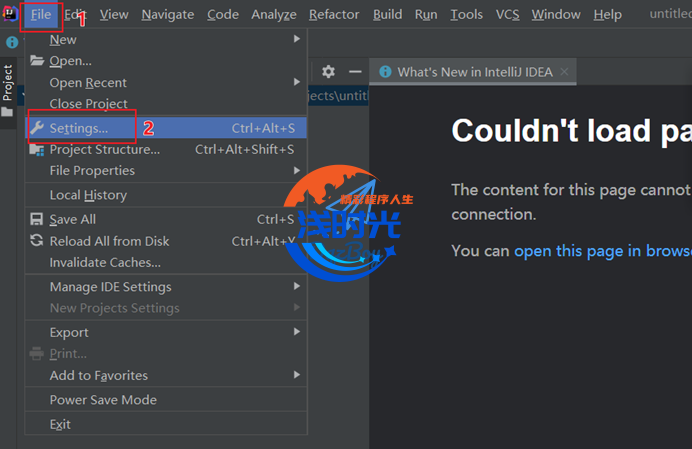Click the minimize dash icon beside the gear
The height and width of the screenshot is (449, 692).
tap(354, 72)
